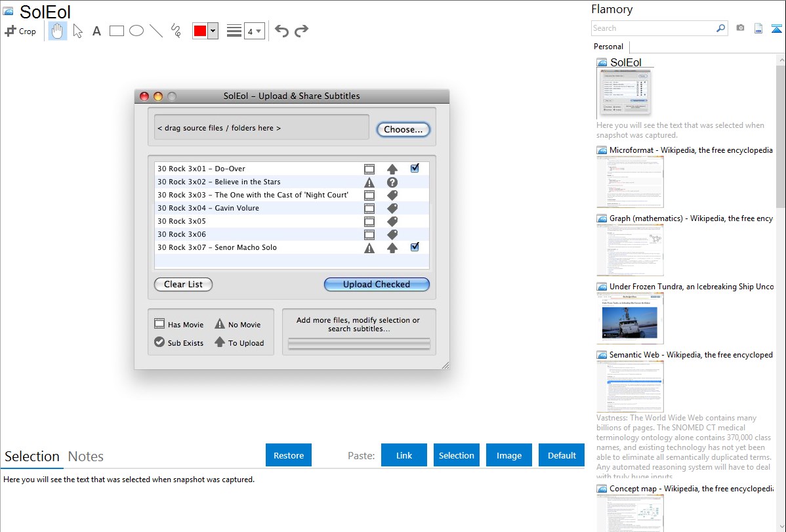This screenshot has height=532, width=786.
Task: Click the Restore button
Action: pyautogui.click(x=289, y=455)
